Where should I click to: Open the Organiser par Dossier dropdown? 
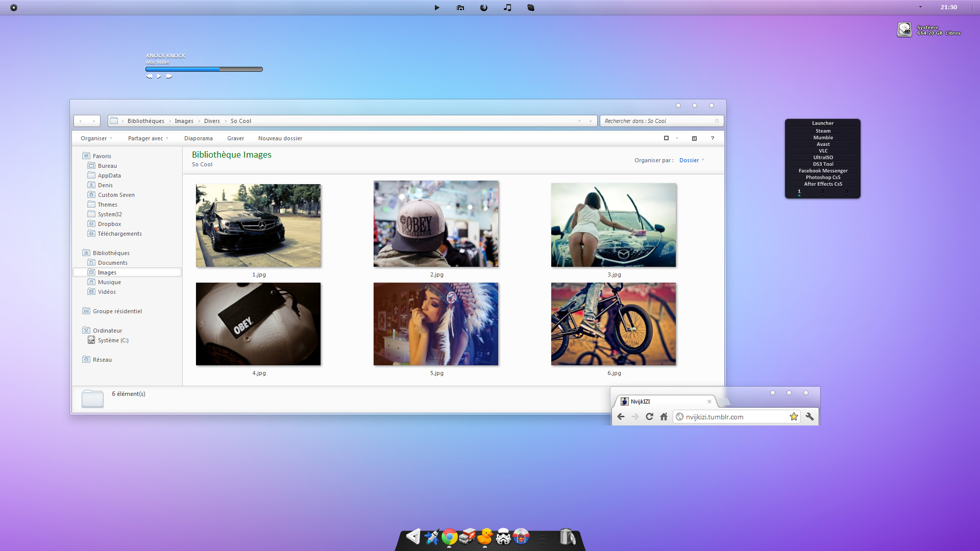coord(692,160)
